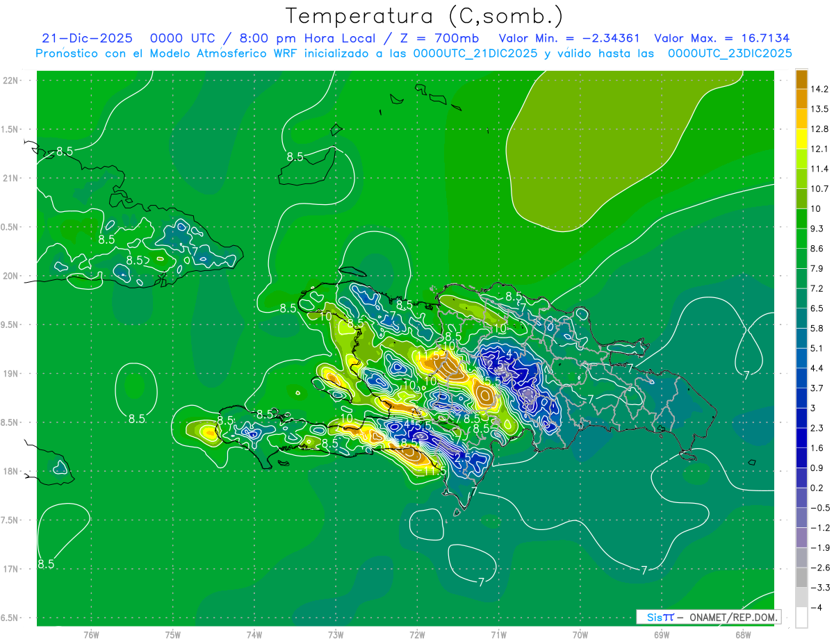Select the '0000UTC_21DIC2025' initialization time text
The width and height of the screenshot is (834, 644).
pos(475,53)
